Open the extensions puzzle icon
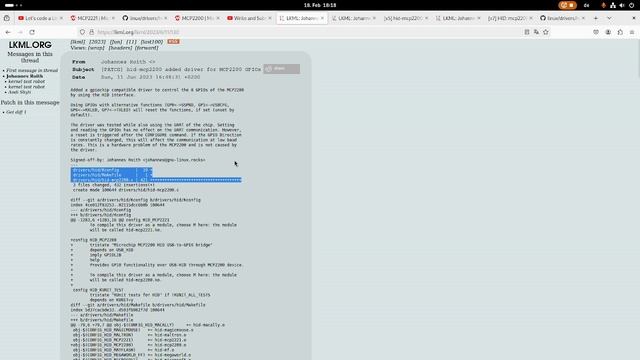This screenshot has height=360, width=640. 620,32
